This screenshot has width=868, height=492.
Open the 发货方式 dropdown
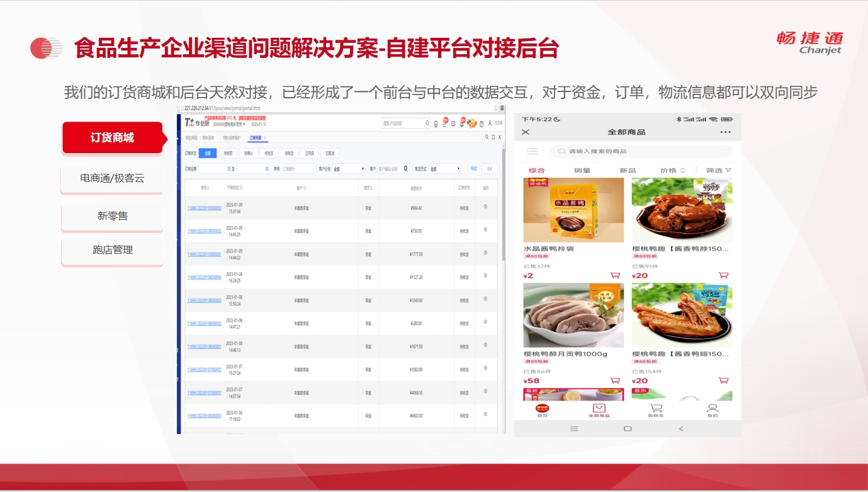coord(444,169)
